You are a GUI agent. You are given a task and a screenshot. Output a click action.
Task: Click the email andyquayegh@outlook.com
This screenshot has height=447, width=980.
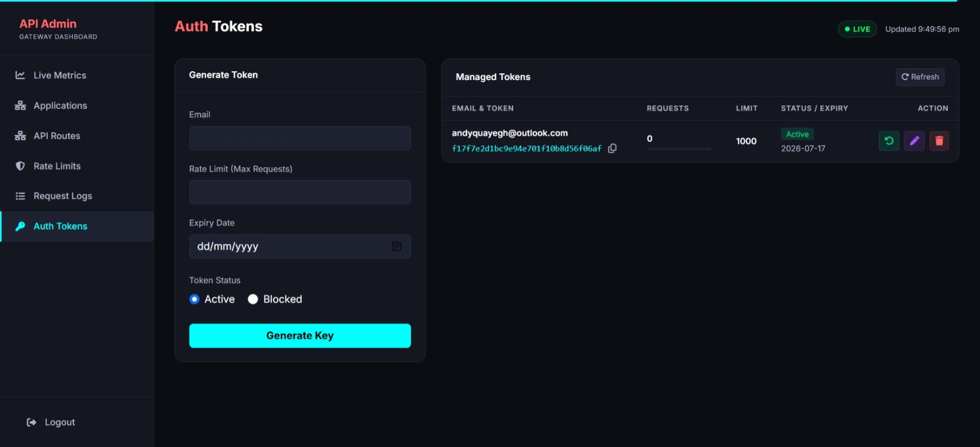tap(510, 133)
